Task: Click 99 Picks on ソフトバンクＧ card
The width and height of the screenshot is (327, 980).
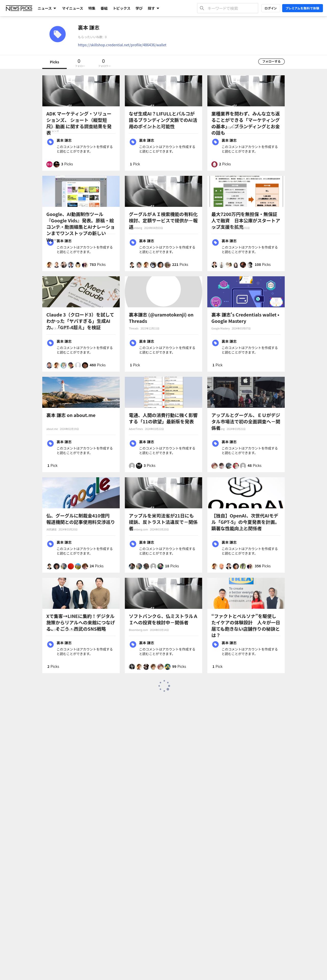Action: (179, 666)
